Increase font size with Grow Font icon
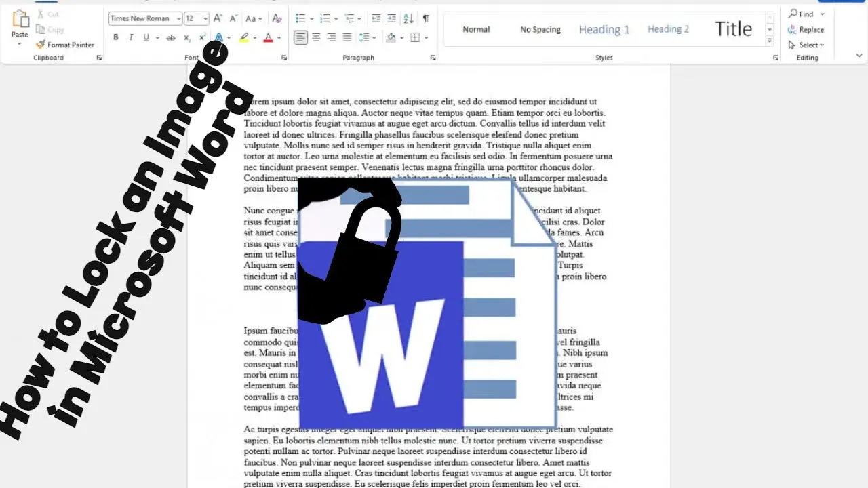 click(x=218, y=18)
